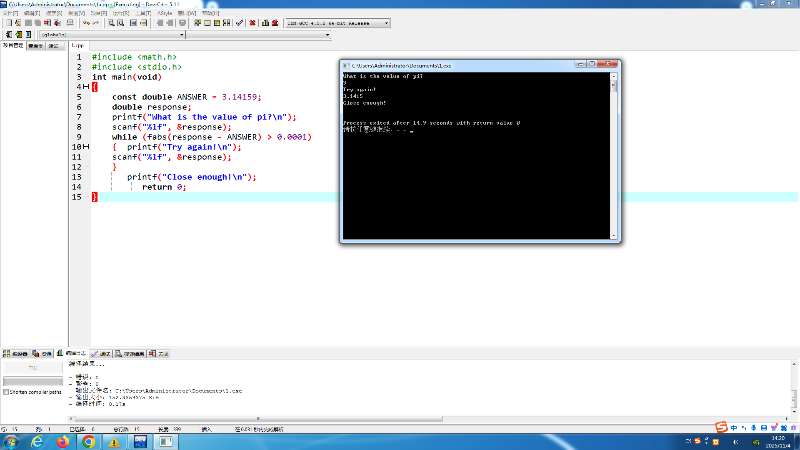800x450 pixels.
Task: Open the compiler selection dropdown (GCC)
Action: click(337, 23)
